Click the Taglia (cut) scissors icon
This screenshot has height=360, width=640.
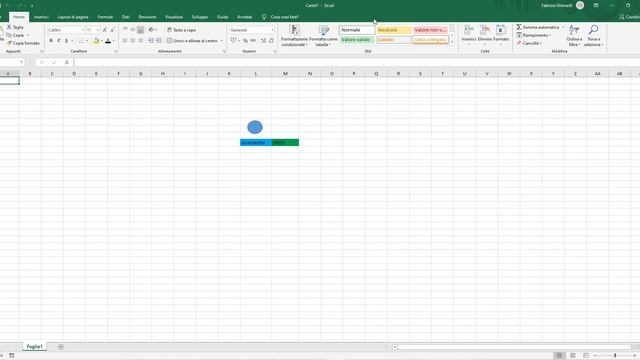point(9,27)
